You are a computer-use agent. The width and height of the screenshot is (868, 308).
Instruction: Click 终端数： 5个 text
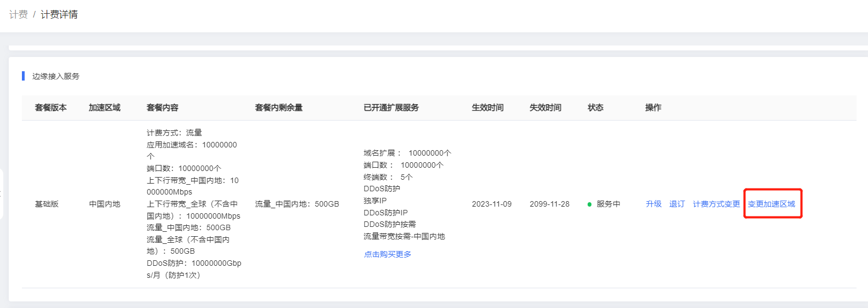tap(388, 177)
